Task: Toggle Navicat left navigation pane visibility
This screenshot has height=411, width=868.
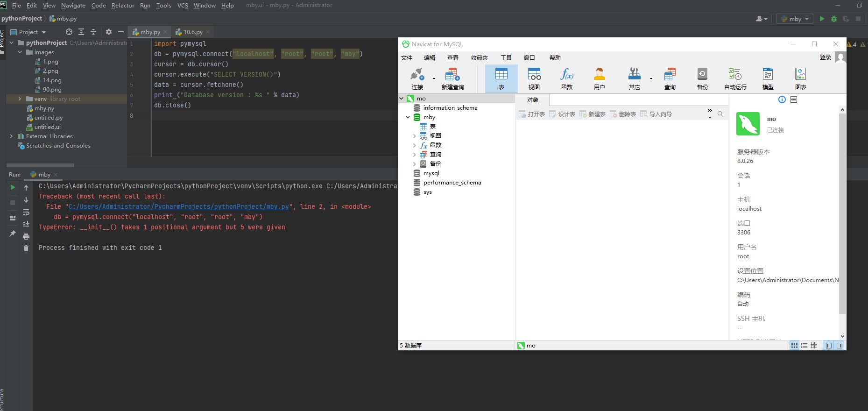Action: coord(829,346)
